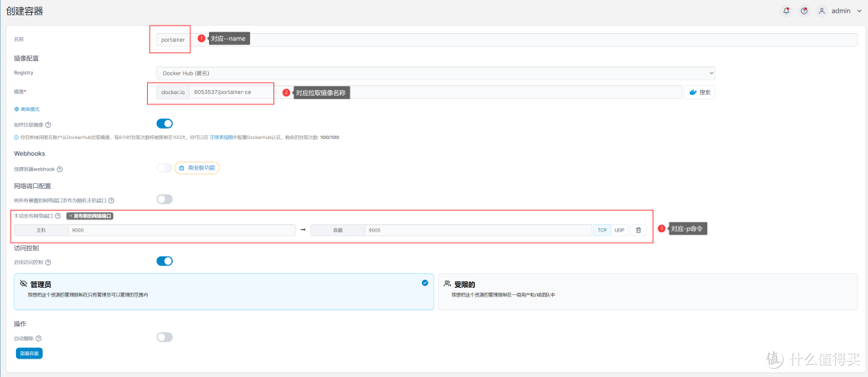Click info icon before Docker Hub pull notice
The image size is (868, 377).
[x=16, y=137]
